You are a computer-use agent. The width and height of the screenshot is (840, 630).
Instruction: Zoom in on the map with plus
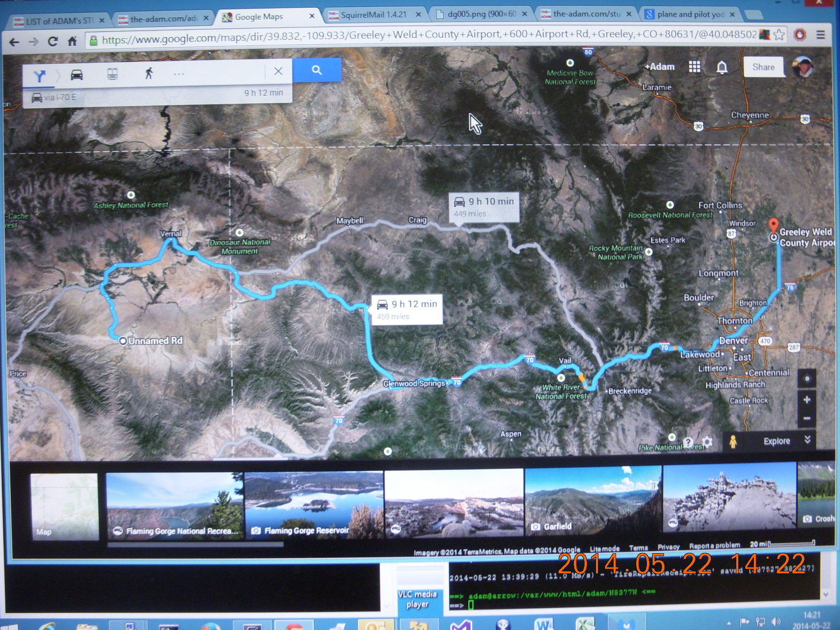tap(807, 400)
